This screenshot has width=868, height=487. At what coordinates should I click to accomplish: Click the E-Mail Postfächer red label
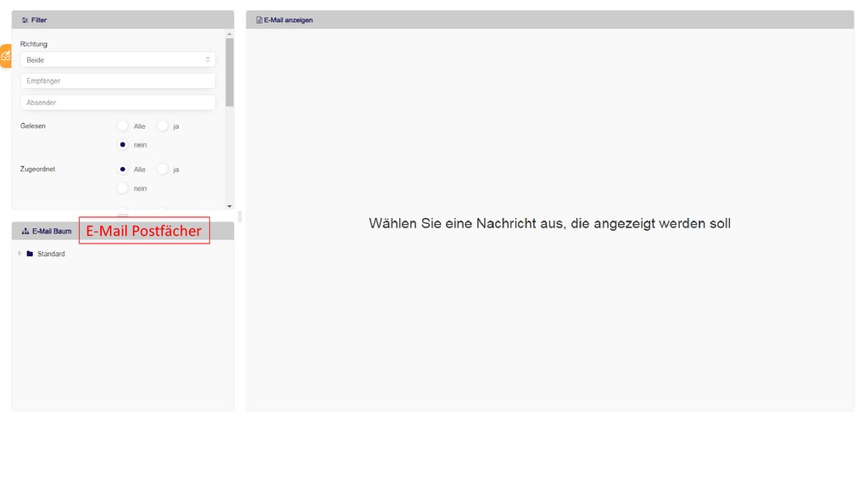[144, 231]
